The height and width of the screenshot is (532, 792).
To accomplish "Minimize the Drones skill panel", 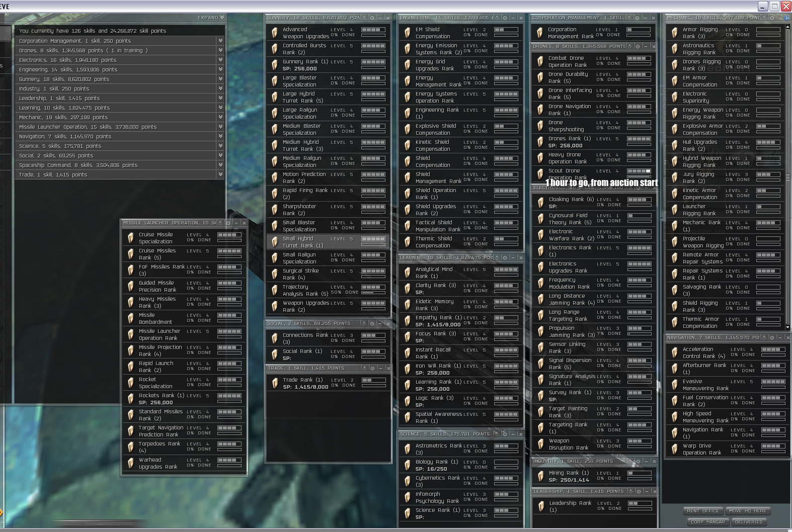I will point(646,46).
